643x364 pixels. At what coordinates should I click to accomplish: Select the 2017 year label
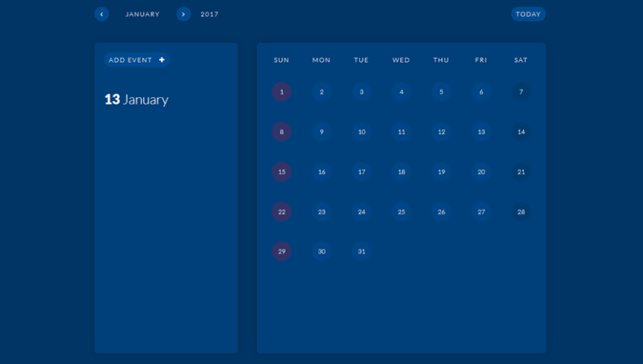(x=209, y=14)
